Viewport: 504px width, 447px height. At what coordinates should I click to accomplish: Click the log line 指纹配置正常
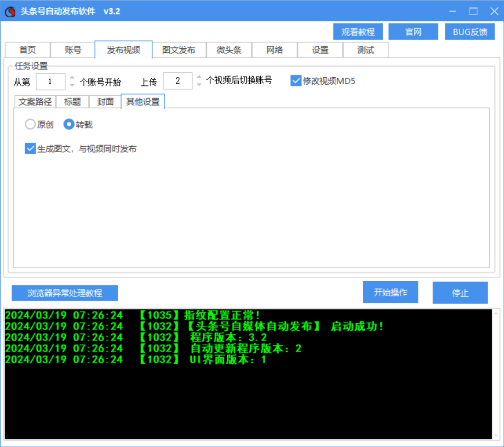pos(132,315)
